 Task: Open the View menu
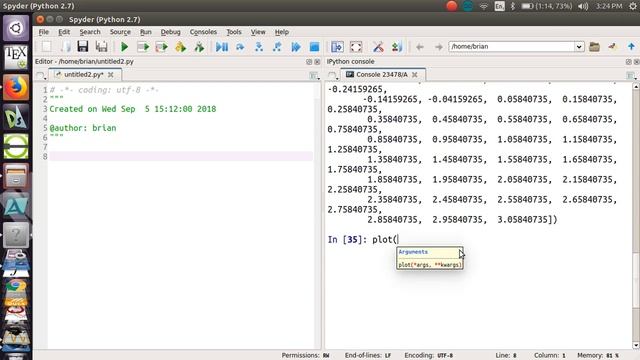click(258, 32)
